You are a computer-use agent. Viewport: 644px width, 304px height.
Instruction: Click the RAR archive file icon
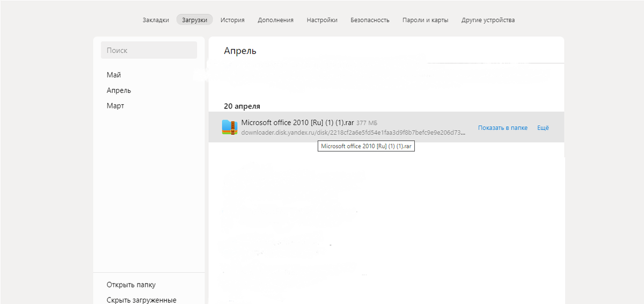tap(230, 127)
